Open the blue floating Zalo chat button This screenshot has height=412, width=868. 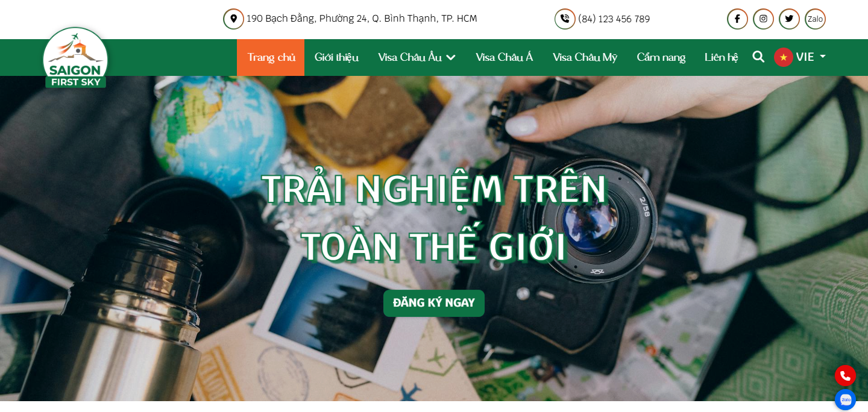(x=845, y=400)
